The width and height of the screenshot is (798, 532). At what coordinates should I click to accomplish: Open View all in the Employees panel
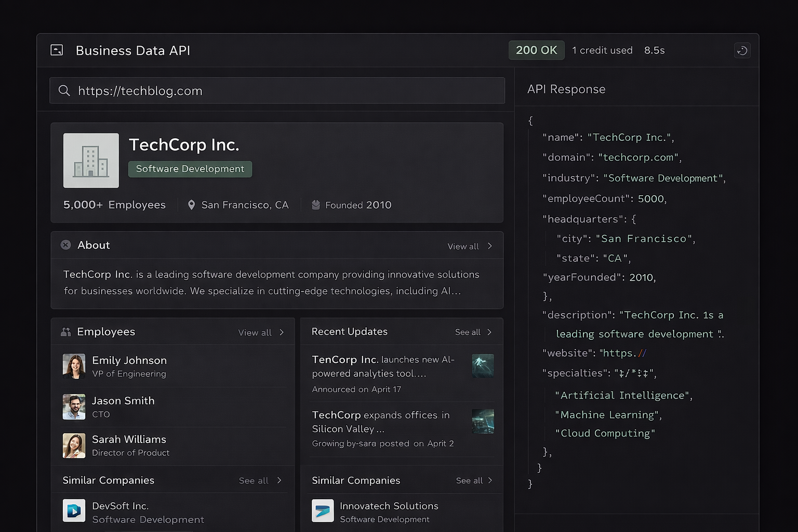[x=255, y=332]
